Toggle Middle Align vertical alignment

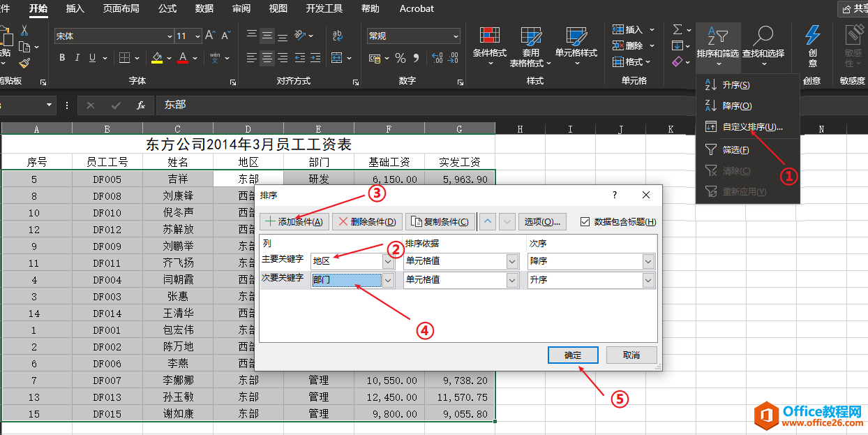(267, 36)
